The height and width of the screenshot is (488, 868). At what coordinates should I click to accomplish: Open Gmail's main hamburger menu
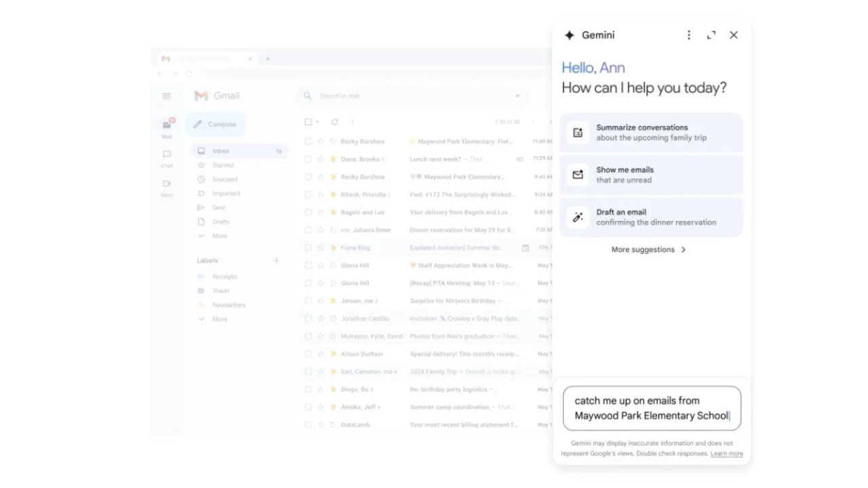pyautogui.click(x=167, y=96)
